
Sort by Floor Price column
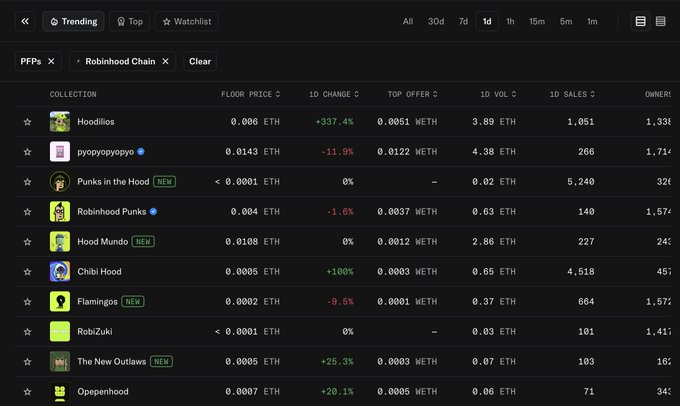pyautogui.click(x=250, y=94)
